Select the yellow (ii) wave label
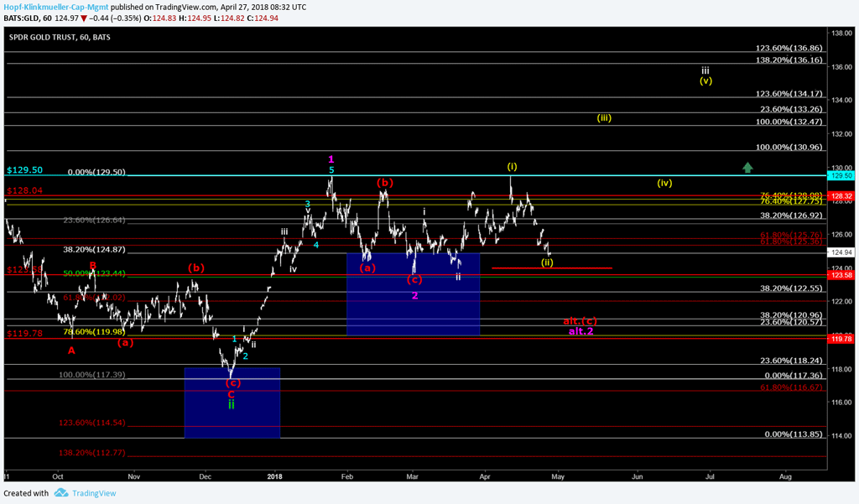 (x=547, y=262)
